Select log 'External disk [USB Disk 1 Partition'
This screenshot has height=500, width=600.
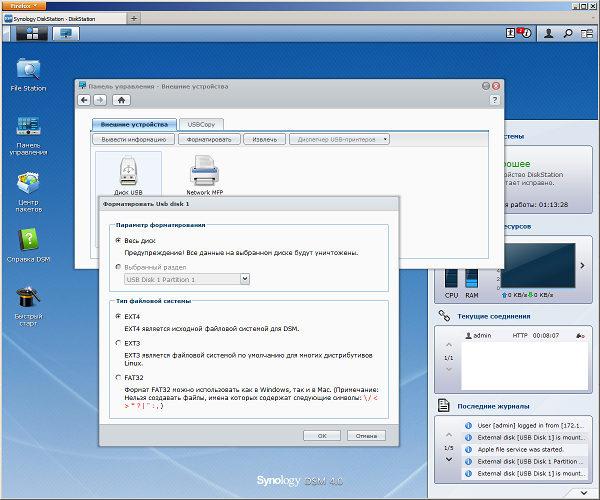525,461
